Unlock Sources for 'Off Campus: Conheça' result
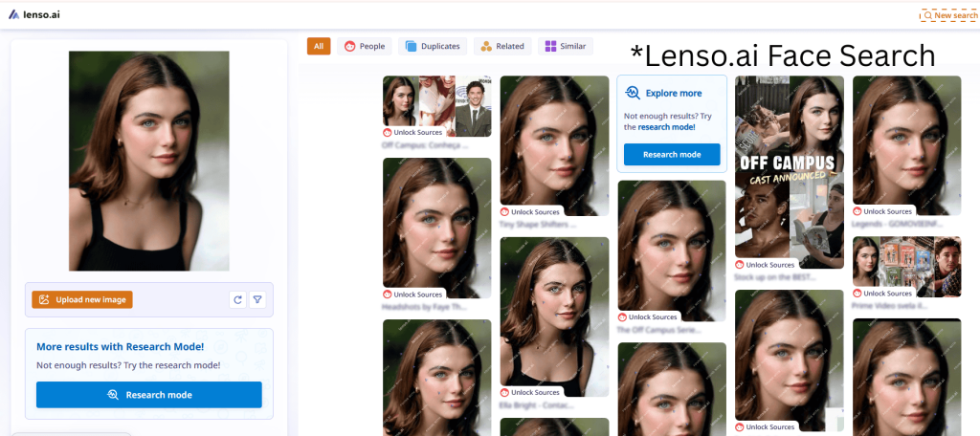This screenshot has height=436, width=980. click(x=413, y=132)
